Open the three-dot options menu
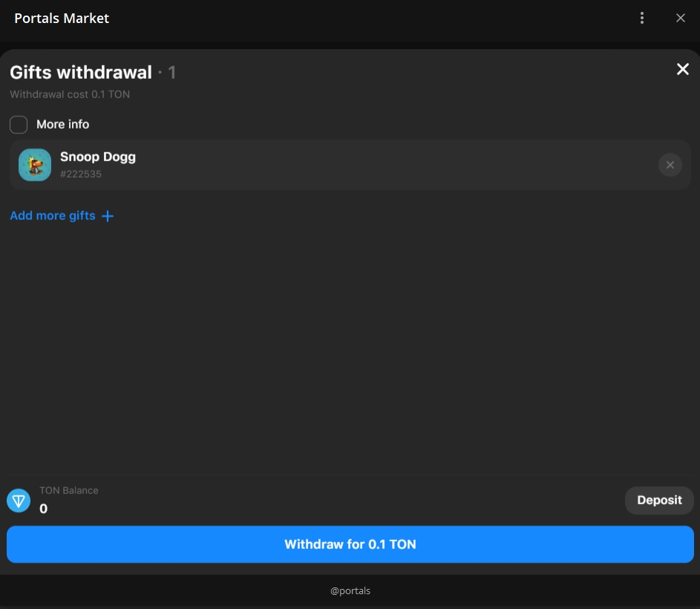Image resolution: width=700 pixels, height=609 pixels. 642,19
